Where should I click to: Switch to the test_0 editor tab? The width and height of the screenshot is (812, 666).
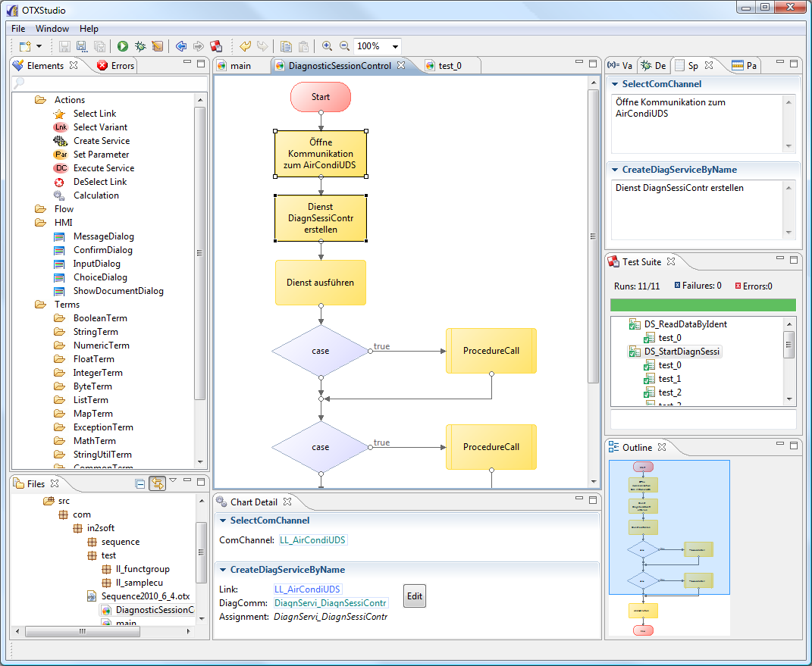449,66
